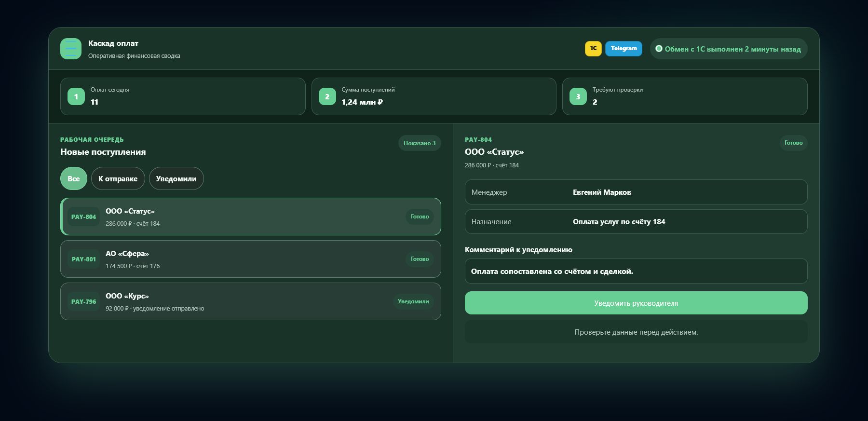This screenshot has height=421, width=868.
Task: Open the Telegram integration badge
Action: click(x=624, y=48)
